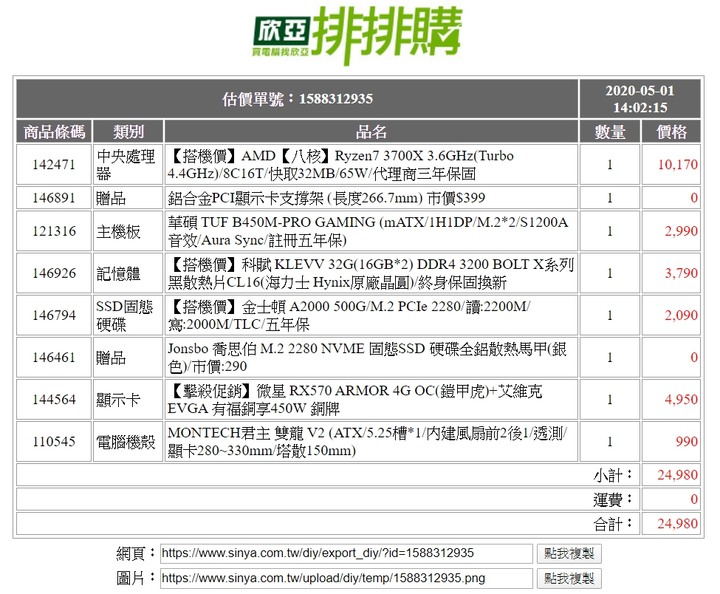The height and width of the screenshot is (594, 720).
Task: Click the 圖片： label
Action: (136, 578)
